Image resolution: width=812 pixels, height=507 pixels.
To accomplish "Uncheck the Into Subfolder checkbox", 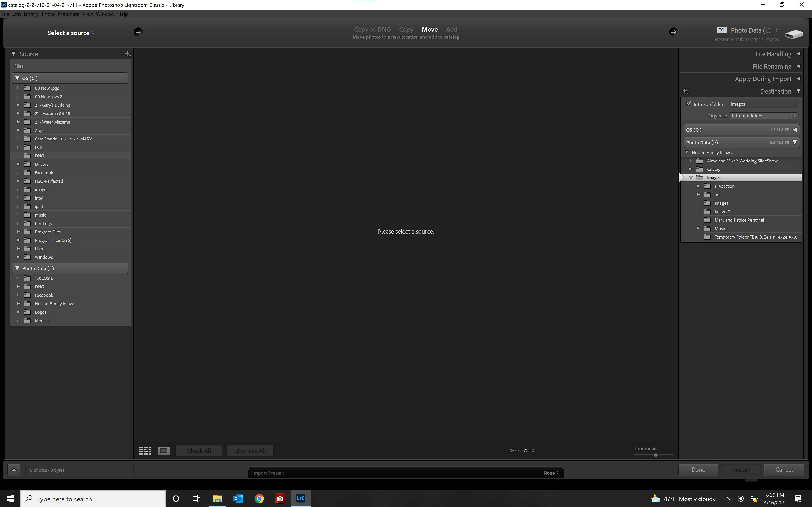I will 689,104.
